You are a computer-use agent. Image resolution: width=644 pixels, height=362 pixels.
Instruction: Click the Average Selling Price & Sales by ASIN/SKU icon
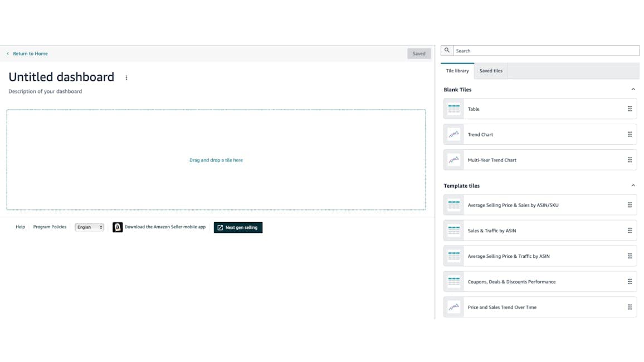(454, 205)
